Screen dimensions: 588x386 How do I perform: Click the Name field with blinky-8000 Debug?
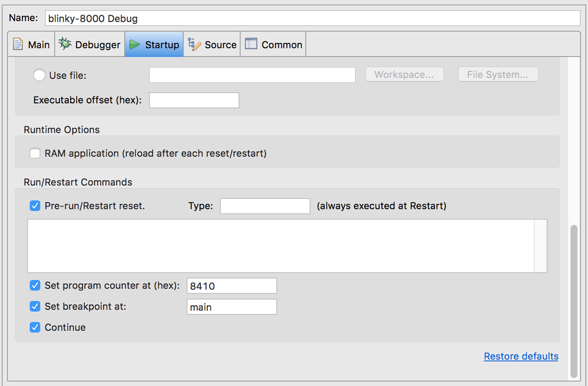click(x=312, y=18)
